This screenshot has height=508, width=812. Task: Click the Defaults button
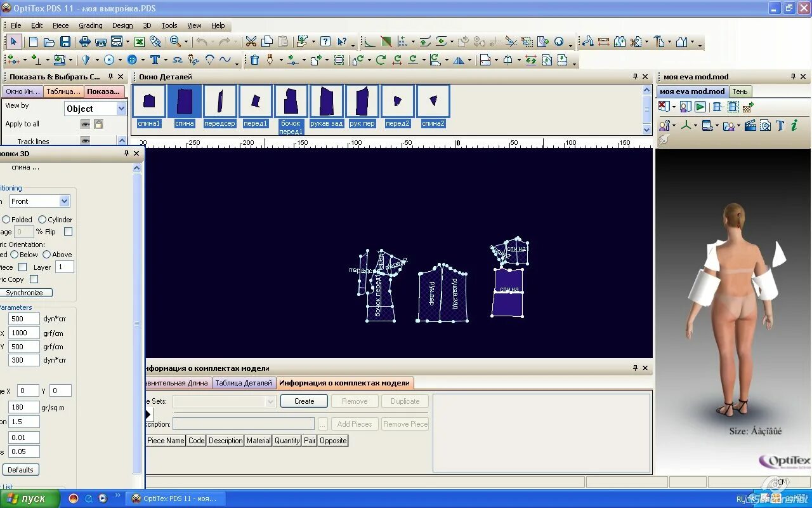(20, 470)
